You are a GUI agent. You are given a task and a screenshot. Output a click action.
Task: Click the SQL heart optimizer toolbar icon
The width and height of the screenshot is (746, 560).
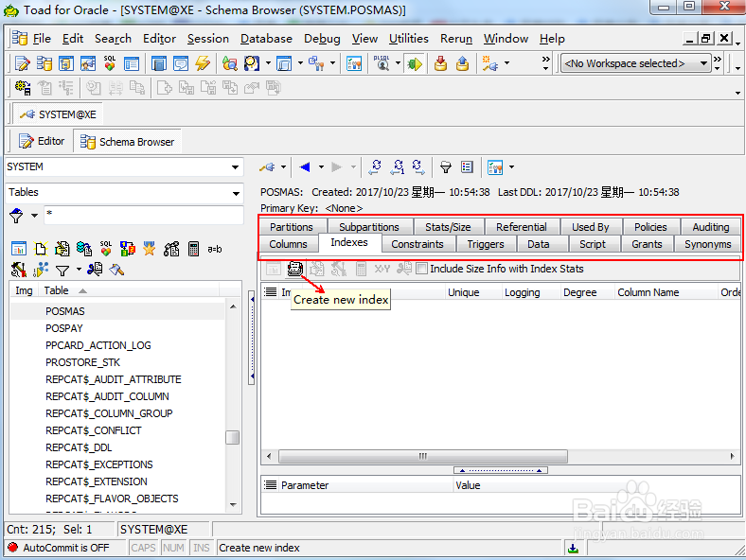pyautogui.click(x=110, y=63)
